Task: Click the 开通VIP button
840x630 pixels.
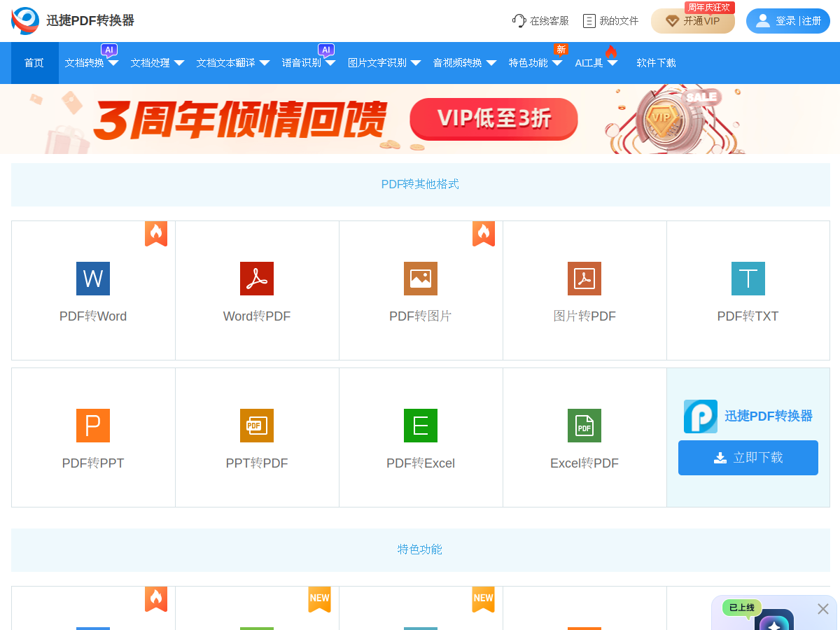Action: [693, 21]
